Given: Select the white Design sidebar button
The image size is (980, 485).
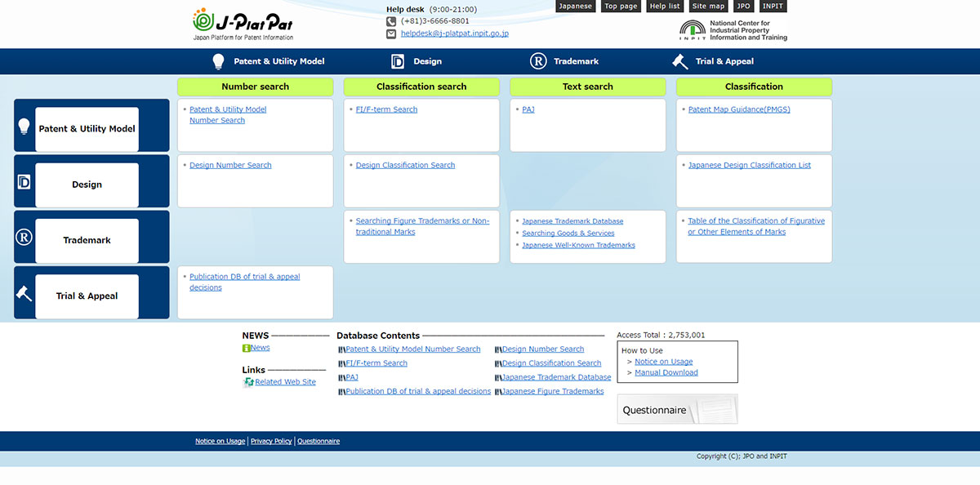Looking at the screenshot, I should coord(87,185).
